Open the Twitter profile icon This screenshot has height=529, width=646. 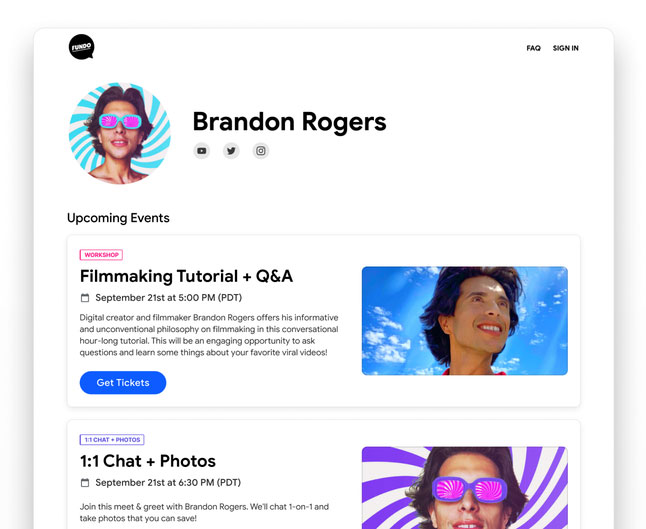click(x=231, y=151)
